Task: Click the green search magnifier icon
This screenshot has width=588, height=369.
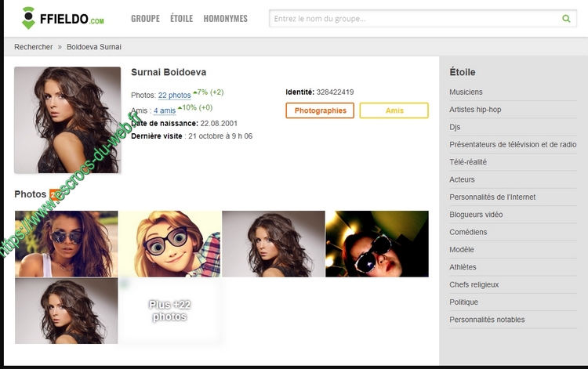Action: (566, 19)
